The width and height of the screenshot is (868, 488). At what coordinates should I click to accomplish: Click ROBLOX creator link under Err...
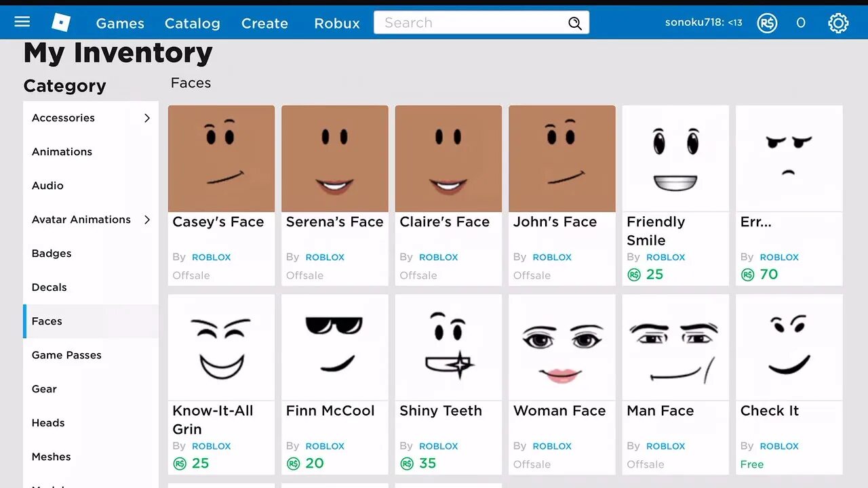(779, 258)
